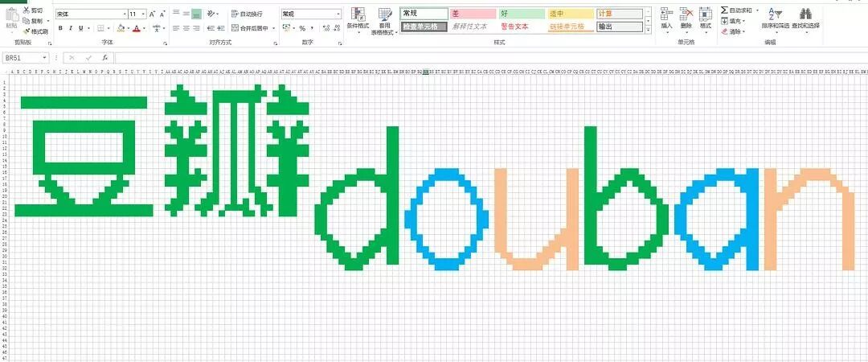Open the merge and center dropdown arrow

pos(274,28)
